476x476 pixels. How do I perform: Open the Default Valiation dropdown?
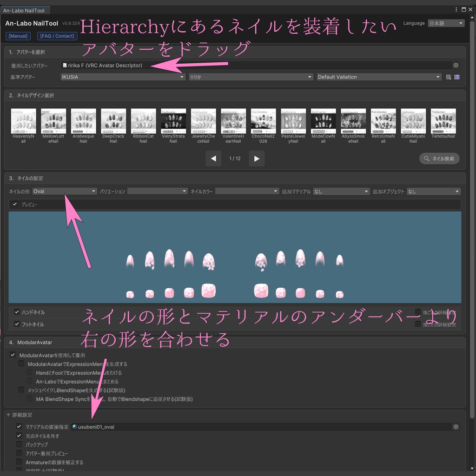click(x=379, y=77)
